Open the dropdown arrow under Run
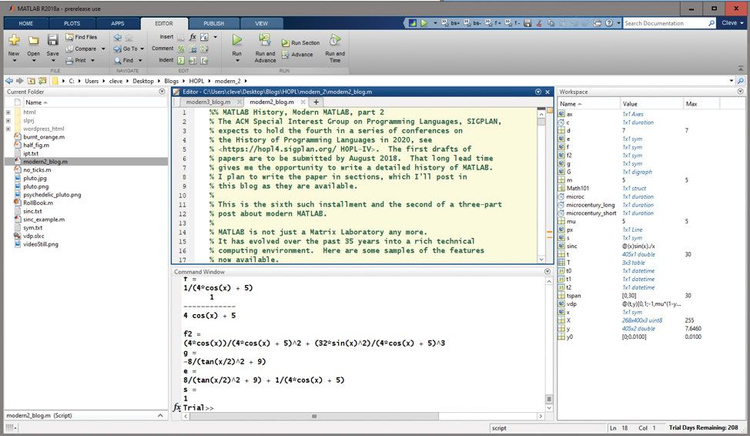 (237, 61)
